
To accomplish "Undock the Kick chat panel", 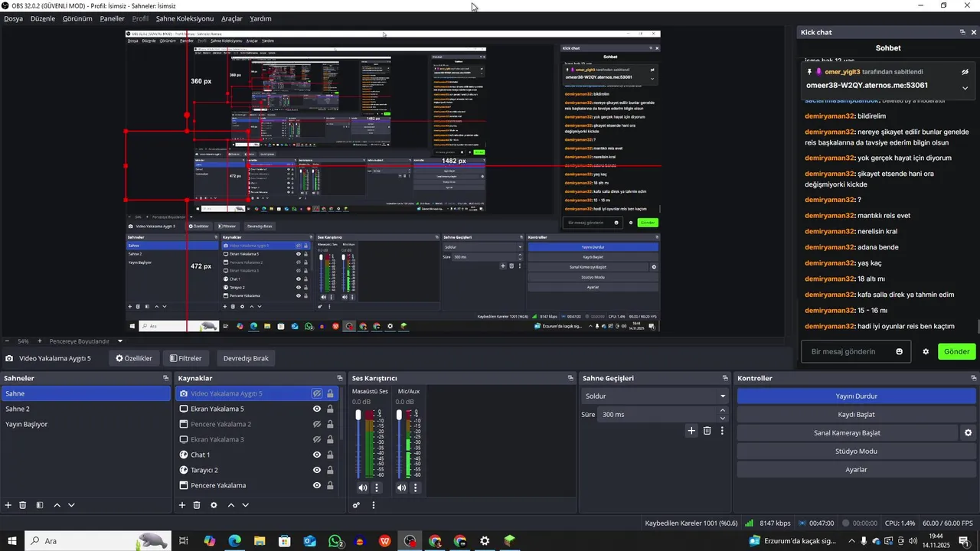I will pos(962,32).
